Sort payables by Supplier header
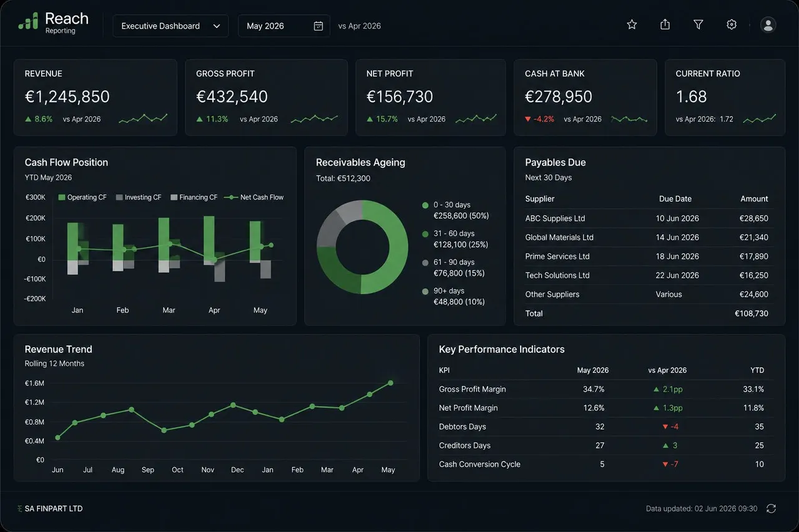Screen dimensions: 799x532 (x=540, y=199)
